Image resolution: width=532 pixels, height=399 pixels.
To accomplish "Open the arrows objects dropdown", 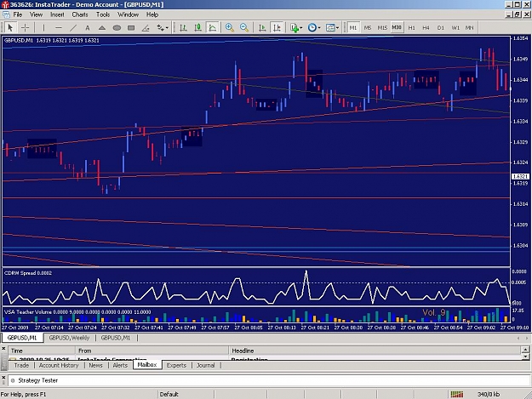I will [x=163, y=28].
